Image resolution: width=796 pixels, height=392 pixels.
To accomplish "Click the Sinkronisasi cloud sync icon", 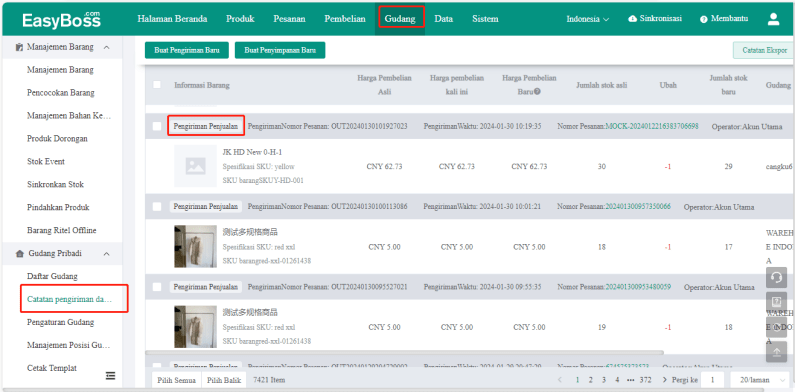I will [632, 19].
